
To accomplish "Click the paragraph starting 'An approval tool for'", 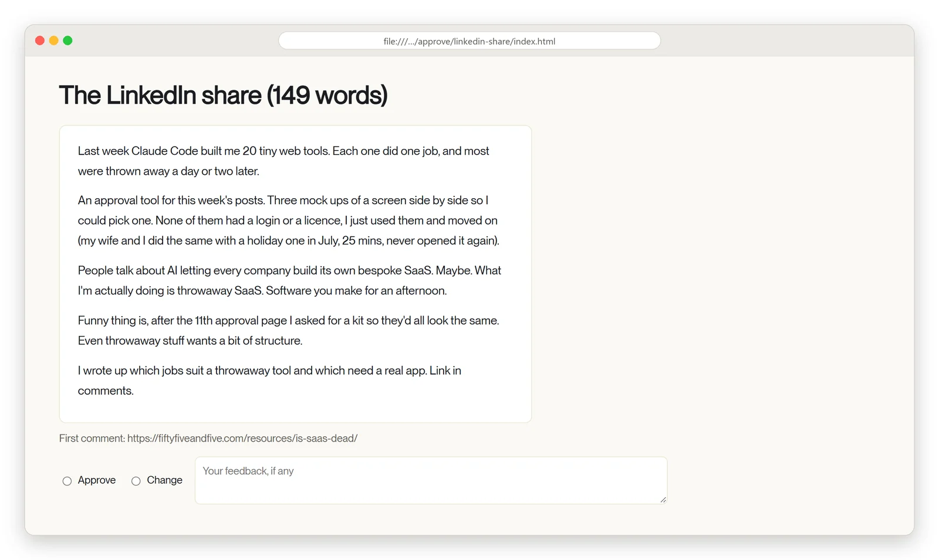I will [x=289, y=220].
